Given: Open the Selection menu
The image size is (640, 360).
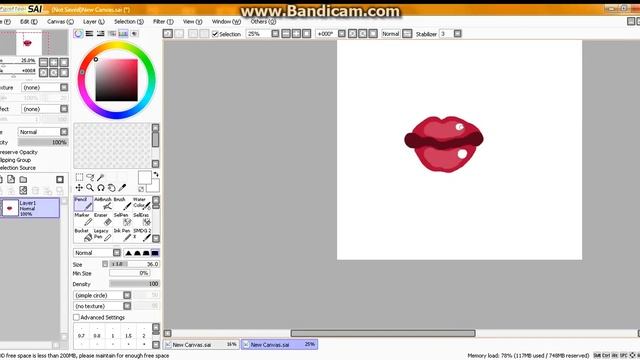Looking at the screenshot, I should coord(129,21).
